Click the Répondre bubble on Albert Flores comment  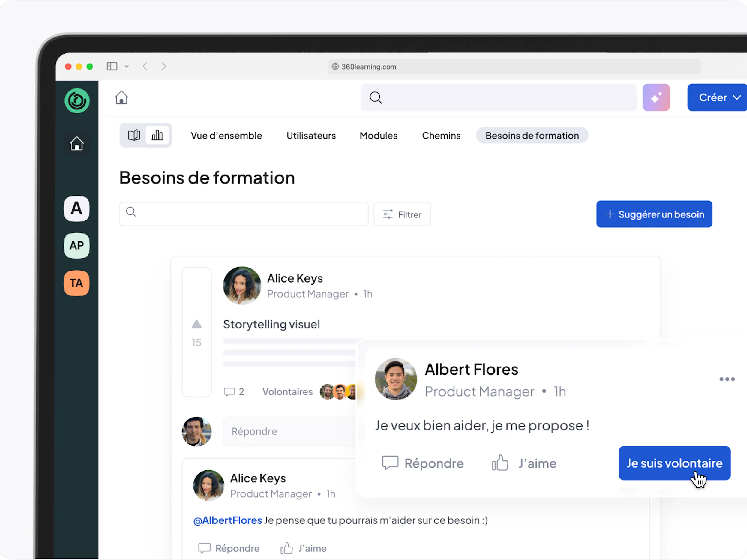(422, 463)
